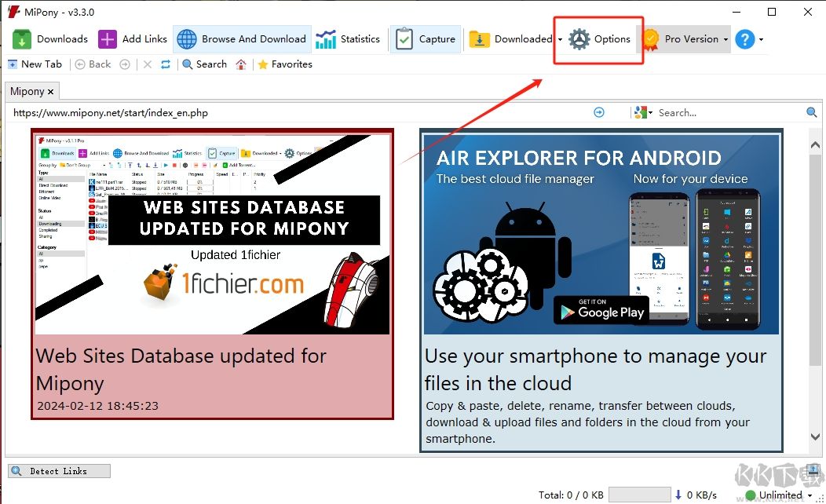Image resolution: width=826 pixels, height=504 pixels.
Task: Click the Search... input field
Action: click(x=729, y=113)
